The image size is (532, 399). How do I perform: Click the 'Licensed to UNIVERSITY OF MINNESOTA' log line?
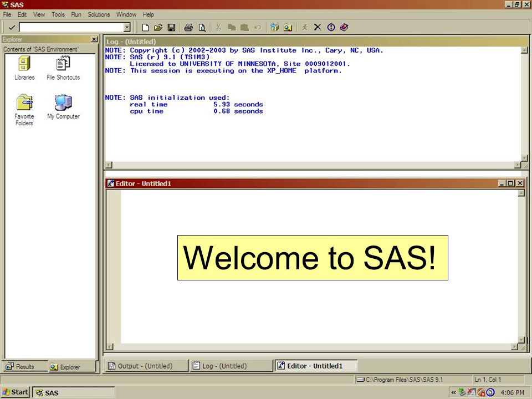click(239, 64)
